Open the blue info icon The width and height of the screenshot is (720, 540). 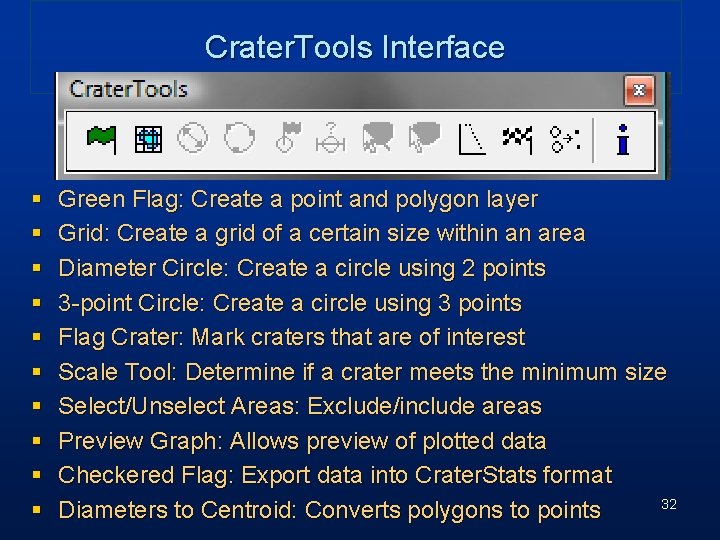pyautogui.click(x=623, y=139)
